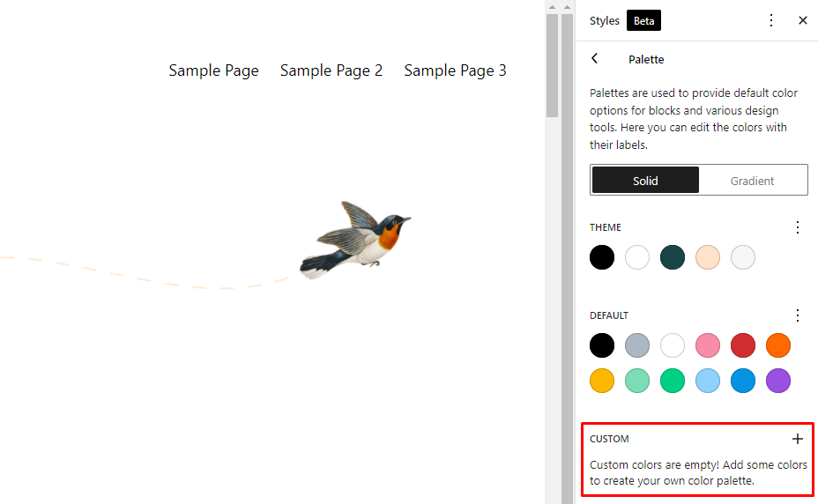Switch to the Gradient palette tab
818x504 pixels.
pos(752,181)
